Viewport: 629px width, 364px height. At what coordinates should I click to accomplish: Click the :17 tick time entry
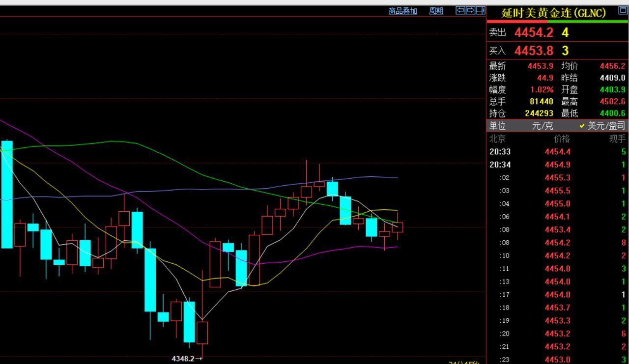[x=504, y=295]
